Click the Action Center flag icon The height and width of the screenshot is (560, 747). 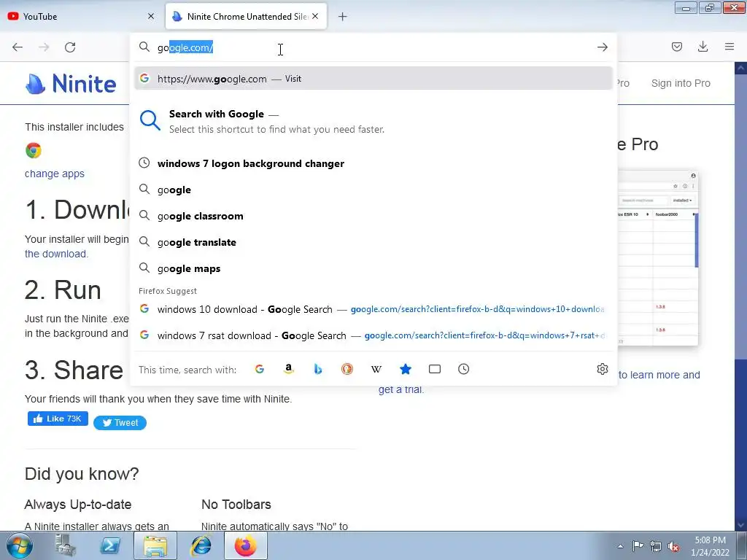pyautogui.click(x=638, y=546)
